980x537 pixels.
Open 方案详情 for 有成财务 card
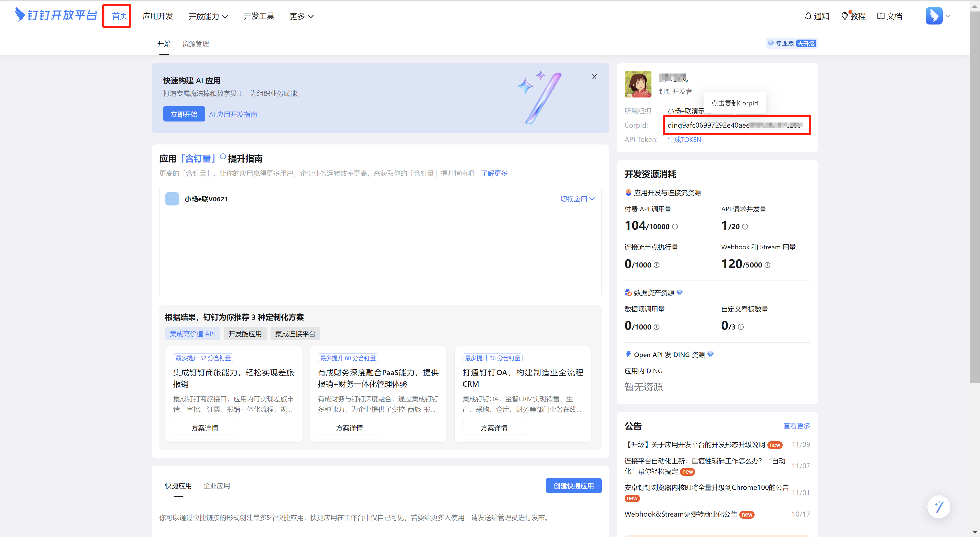[x=349, y=428]
